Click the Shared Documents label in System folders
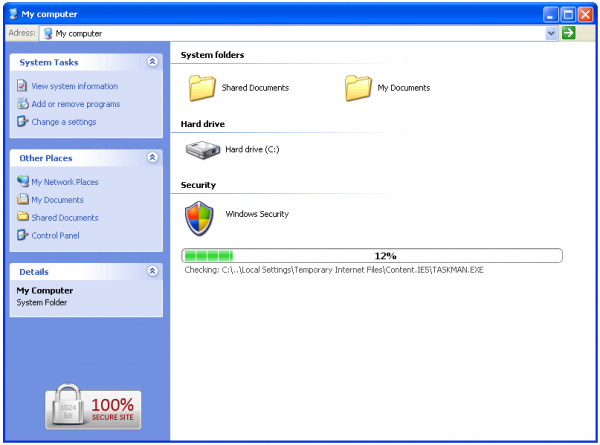 (255, 88)
